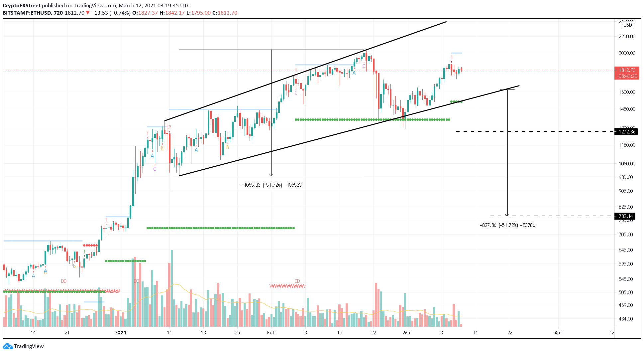This screenshot has height=354, width=644.
Task: Click the USD currency label on the price axis
Action: tap(627, 25)
